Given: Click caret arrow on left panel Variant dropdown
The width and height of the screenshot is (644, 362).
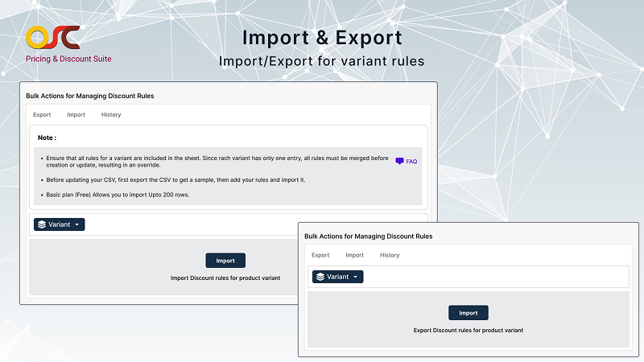Looking at the screenshot, I should pyautogui.click(x=76, y=225).
